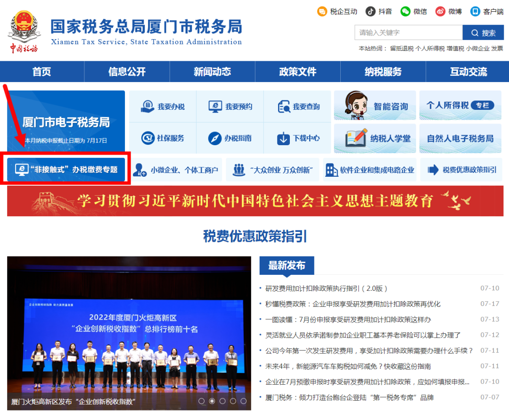Open the 公司今年第一次发生研发费用 article link
509x420 pixels.
coord(369,351)
